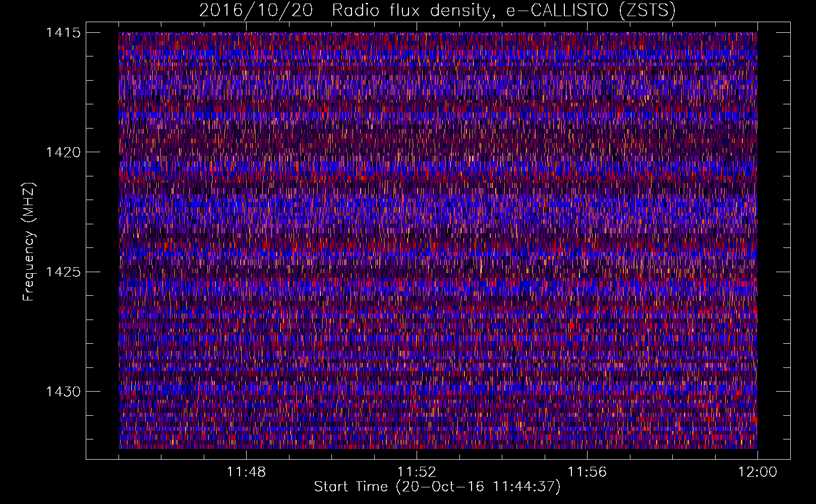Image resolution: width=816 pixels, height=504 pixels.
Task: Select the 1420 frequency axis label
Action: 63,152
